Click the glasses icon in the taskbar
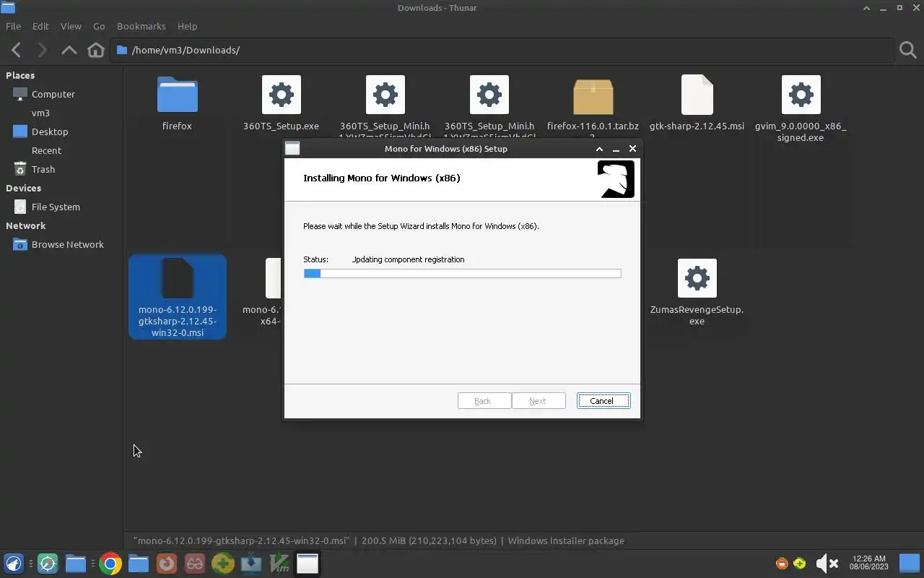 (x=195, y=564)
